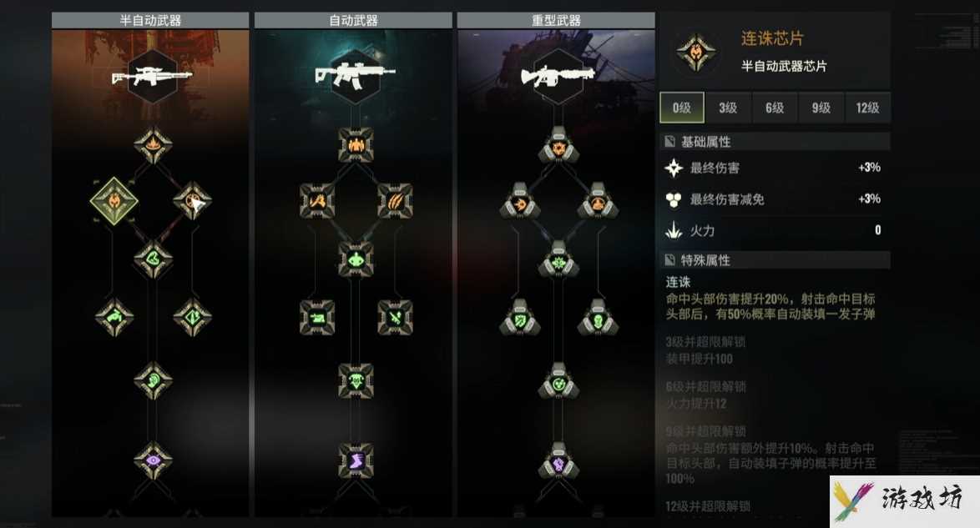The width and height of the screenshot is (980, 528).
Task: Click the assault rifle icon under 自动武器
Action: [x=355, y=77]
